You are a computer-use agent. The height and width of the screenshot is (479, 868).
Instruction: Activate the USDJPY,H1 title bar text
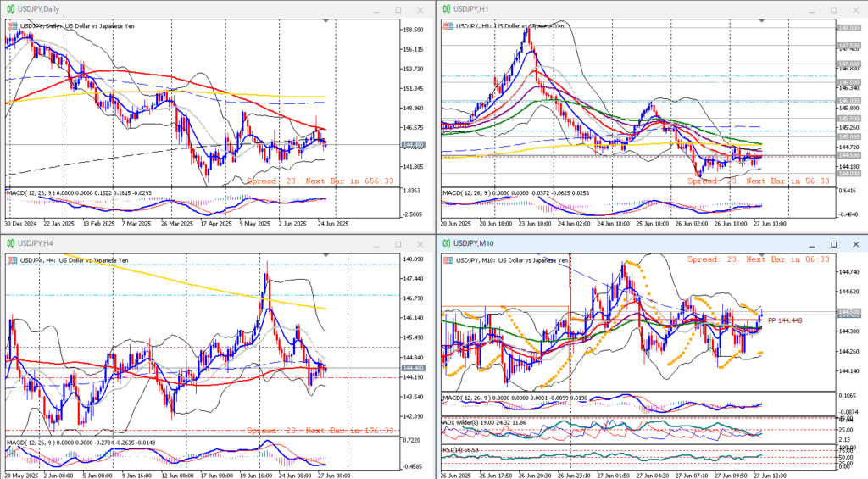tap(470, 9)
